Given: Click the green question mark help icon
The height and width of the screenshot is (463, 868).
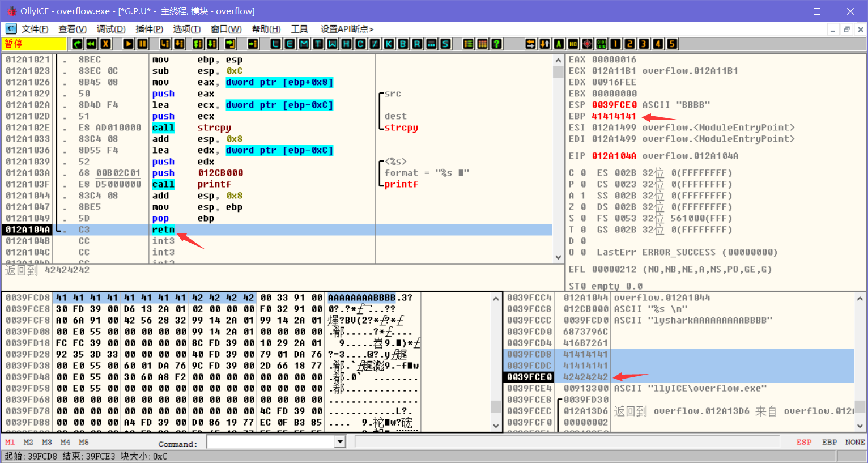Looking at the screenshot, I should (x=497, y=44).
